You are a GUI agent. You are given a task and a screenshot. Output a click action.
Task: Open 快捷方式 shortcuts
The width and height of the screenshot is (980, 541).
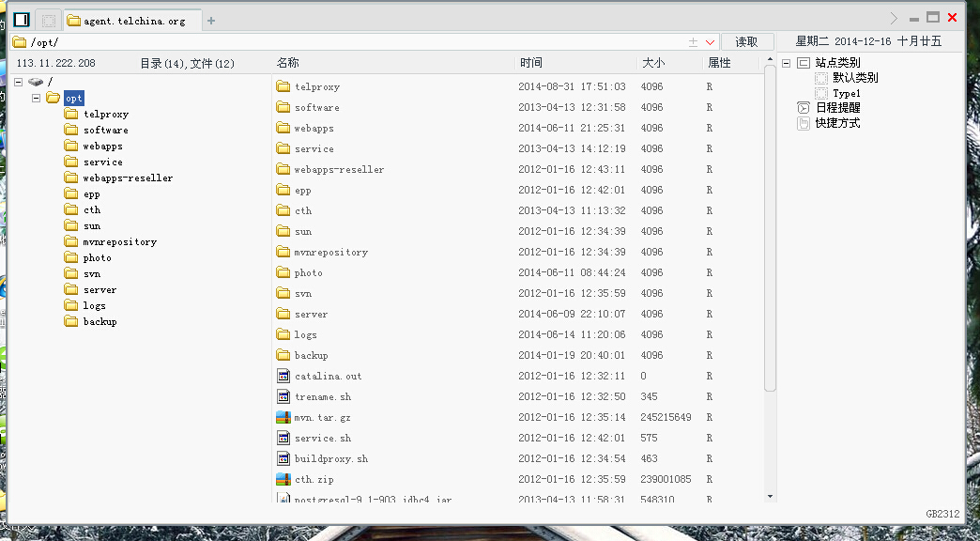point(837,123)
